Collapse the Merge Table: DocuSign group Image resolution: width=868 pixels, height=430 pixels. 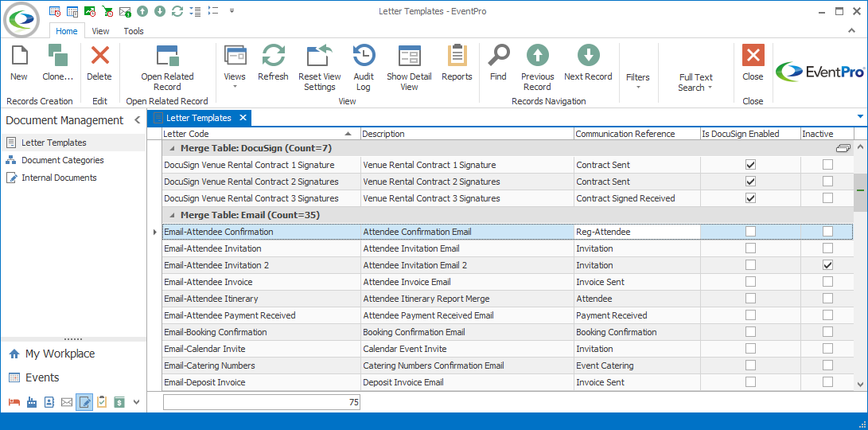(x=172, y=148)
